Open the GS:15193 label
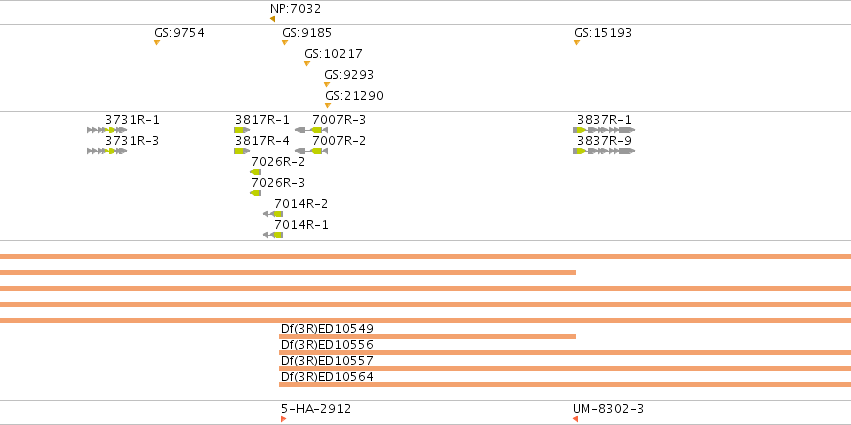851x425 pixels. 603,33
